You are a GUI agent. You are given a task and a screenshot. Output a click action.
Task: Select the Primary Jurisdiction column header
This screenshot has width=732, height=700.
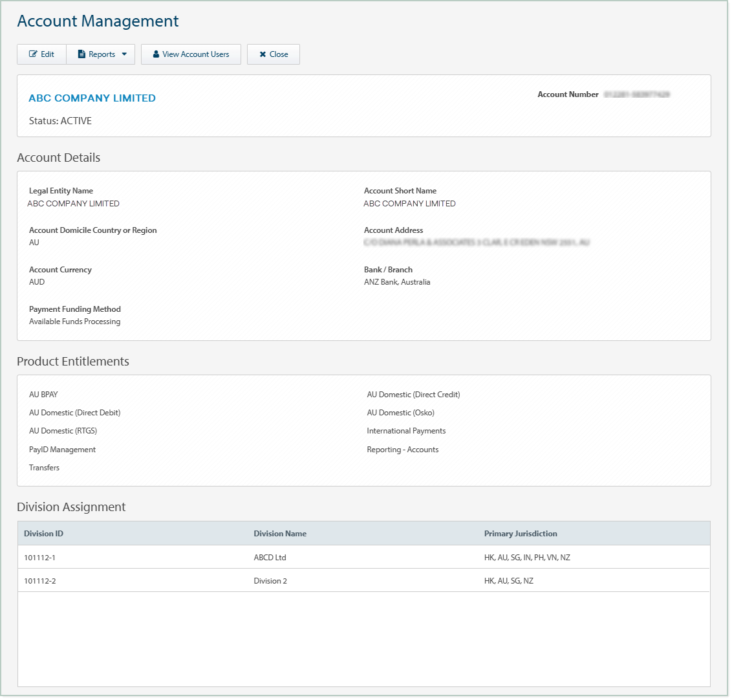(521, 534)
